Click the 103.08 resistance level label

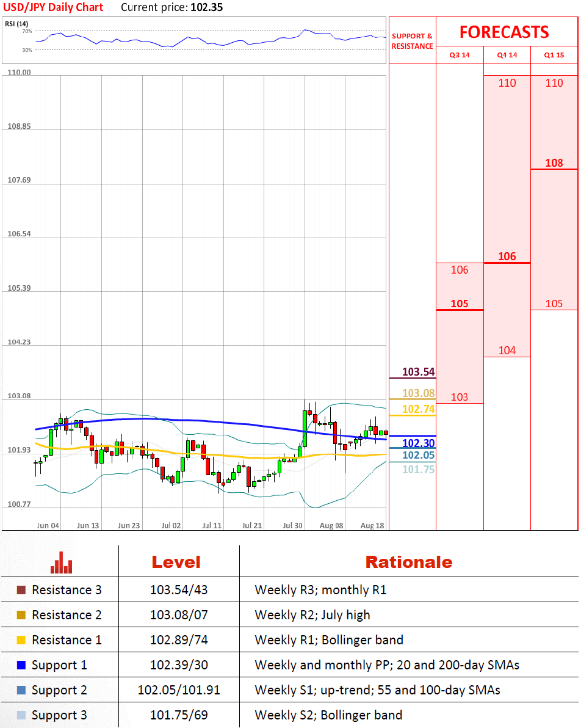pyautogui.click(x=418, y=393)
